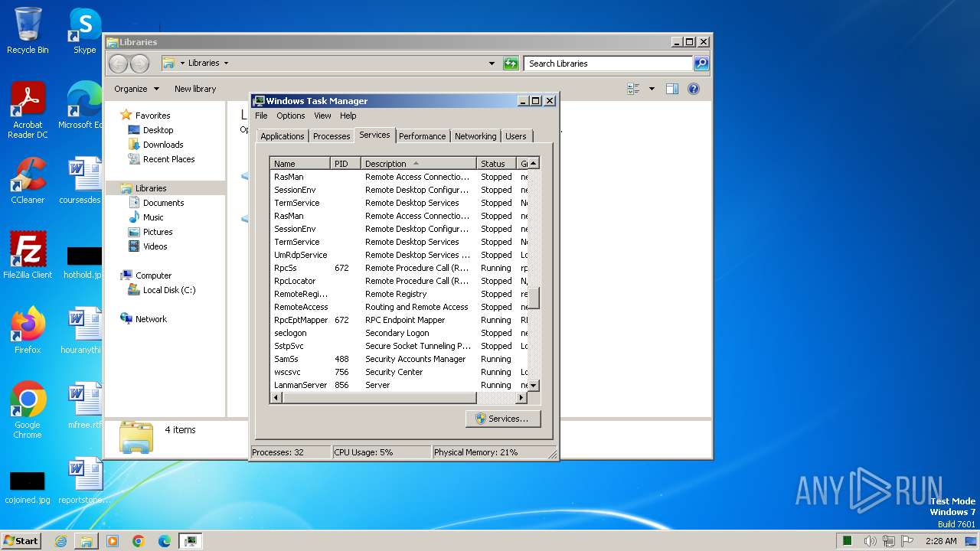Open the Firefox desktop shortcut
980x551 pixels.
[x=28, y=331]
